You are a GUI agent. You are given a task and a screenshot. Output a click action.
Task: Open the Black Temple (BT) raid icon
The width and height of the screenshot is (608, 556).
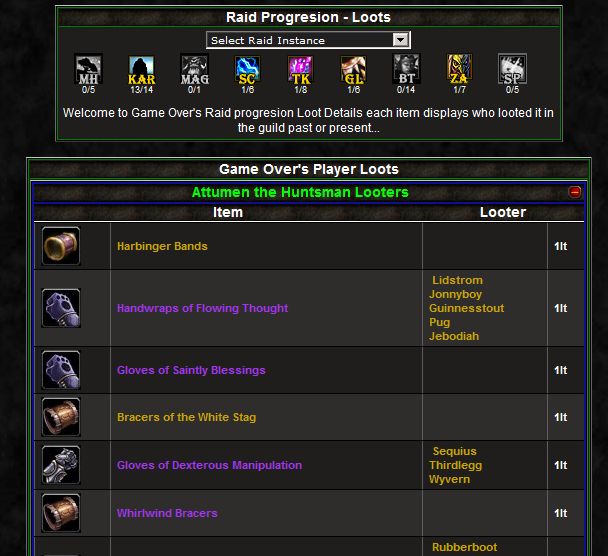pyautogui.click(x=406, y=70)
